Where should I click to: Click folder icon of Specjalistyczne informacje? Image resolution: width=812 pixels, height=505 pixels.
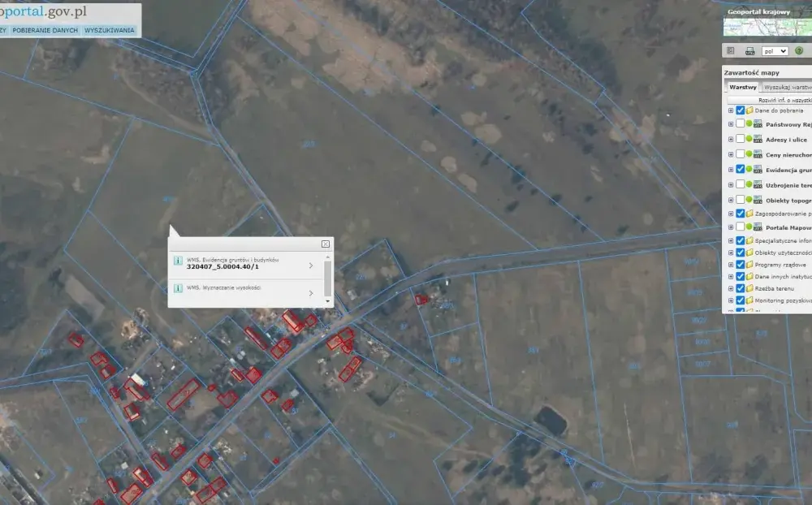(x=749, y=241)
